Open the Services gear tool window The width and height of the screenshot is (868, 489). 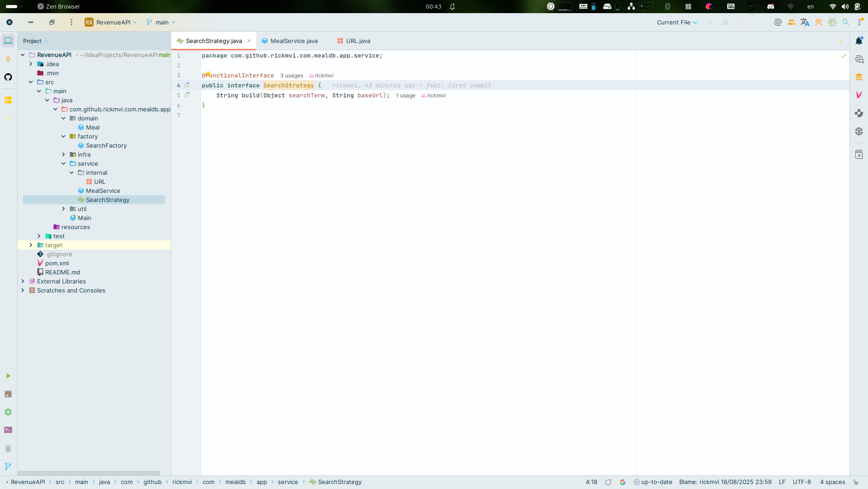click(8, 412)
